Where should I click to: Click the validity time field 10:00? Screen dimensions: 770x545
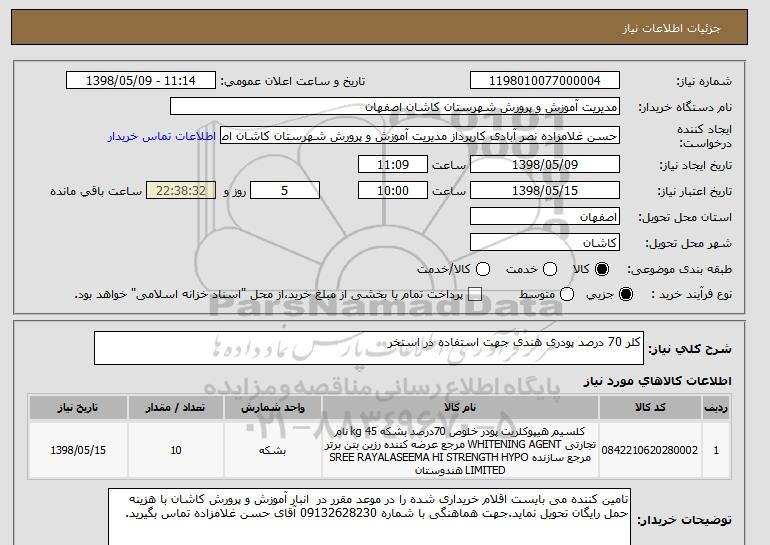coord(393,191)
